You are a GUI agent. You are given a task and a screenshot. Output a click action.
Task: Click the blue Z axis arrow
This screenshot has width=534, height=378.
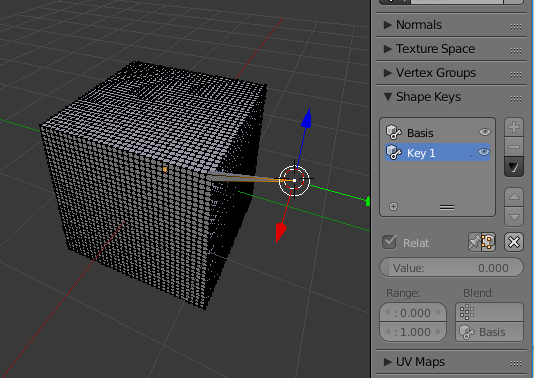point(307,119)
